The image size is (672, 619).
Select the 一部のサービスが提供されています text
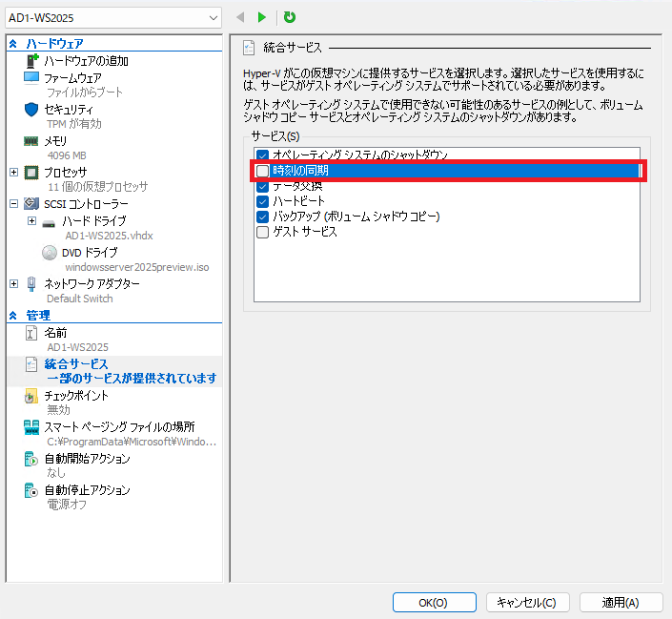132,379
